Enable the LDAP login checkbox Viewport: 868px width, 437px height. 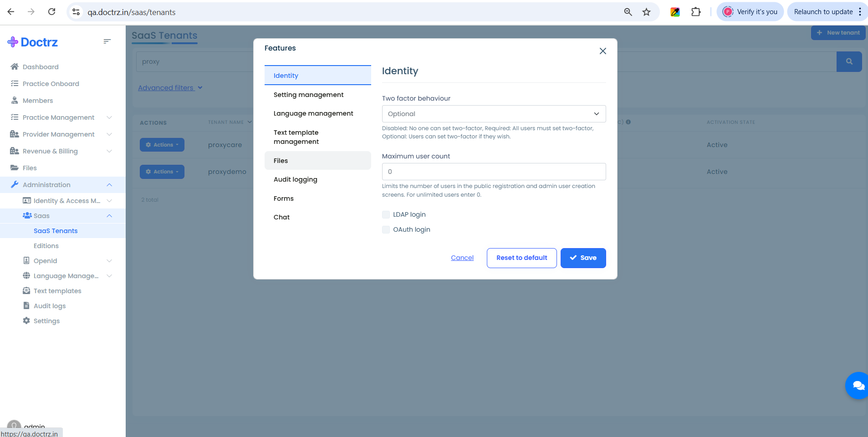(386, 214)
